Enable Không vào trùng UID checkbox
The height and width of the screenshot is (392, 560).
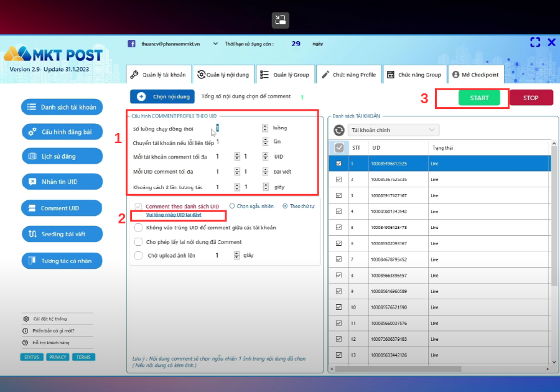click(x=138, y=227)
